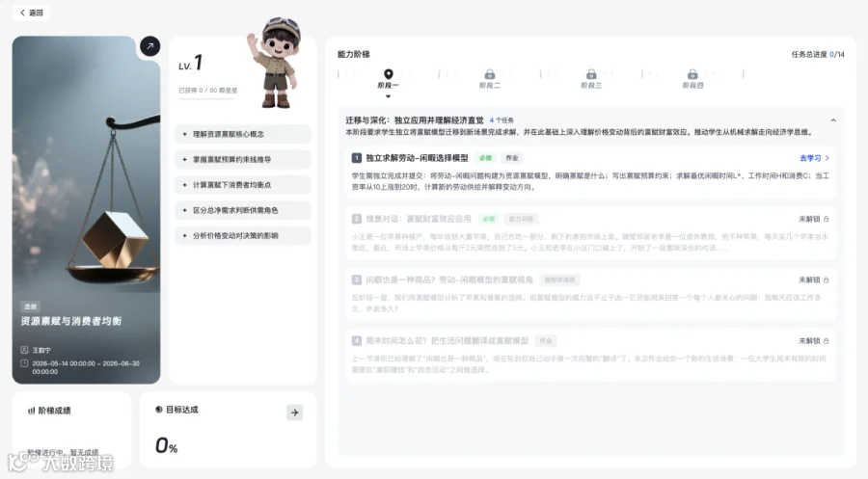The height and width of the screenshot is (479, 868).
Task: Click the 阶梯成绩 bar chart icon
Action: [x=31, y=411]
